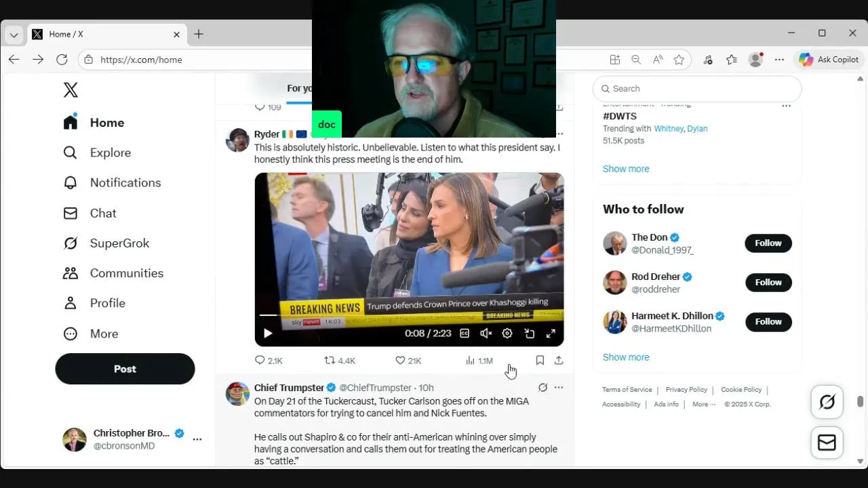Screen dimensions: 868x488
Task: Open Communities in sidebar
Action: point(113,273)
